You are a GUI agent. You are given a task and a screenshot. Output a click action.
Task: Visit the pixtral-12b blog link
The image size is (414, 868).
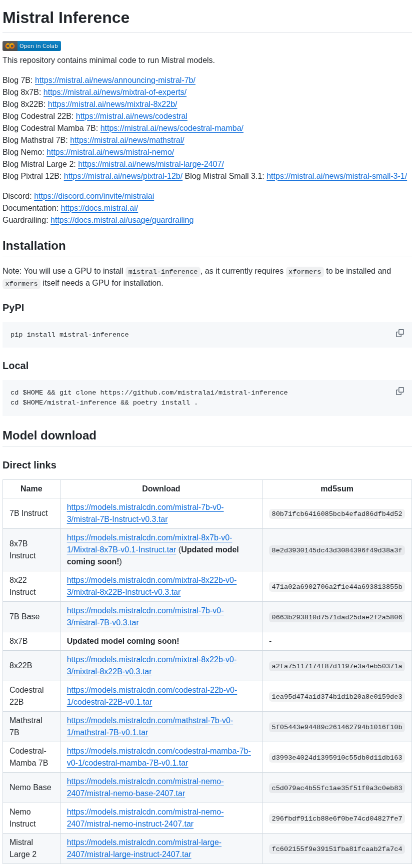[x=123, y=176]
